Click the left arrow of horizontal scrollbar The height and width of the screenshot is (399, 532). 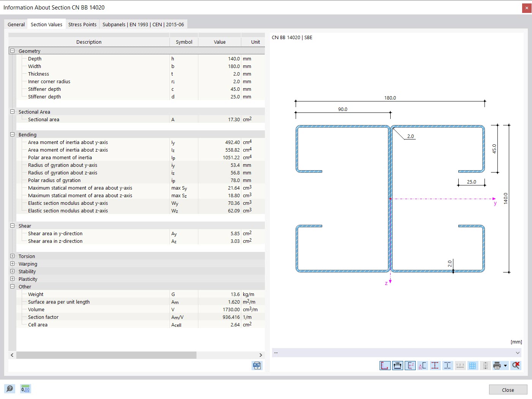pyautogui.click(x=12, y=355)
